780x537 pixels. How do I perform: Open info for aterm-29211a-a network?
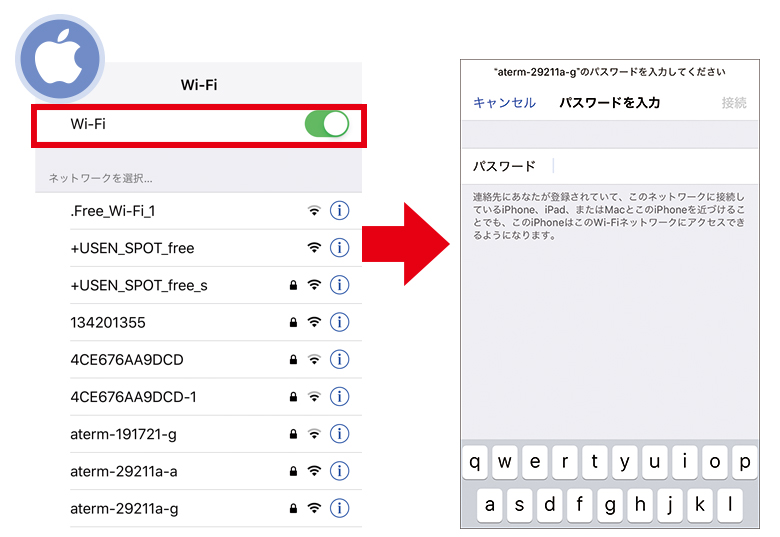pyautogui.click(x=339, y=471)
